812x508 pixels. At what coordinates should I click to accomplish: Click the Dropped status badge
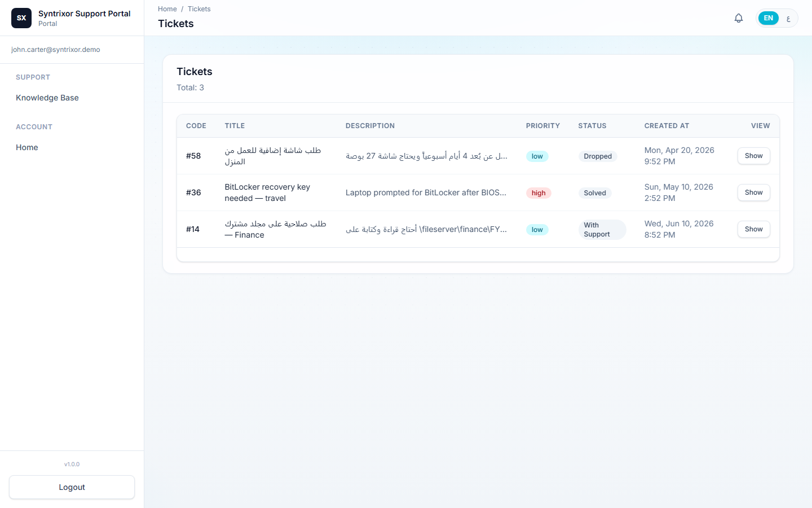[598, 156]
